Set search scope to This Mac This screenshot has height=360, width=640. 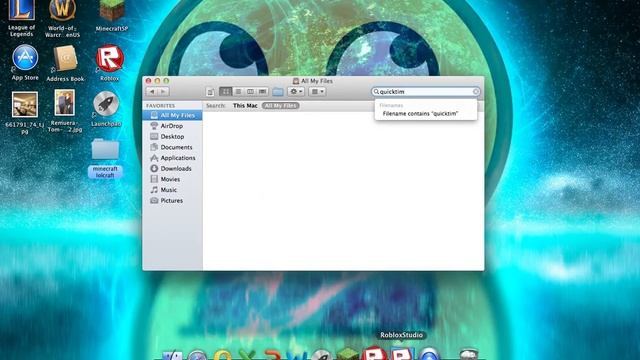[245, 105]
